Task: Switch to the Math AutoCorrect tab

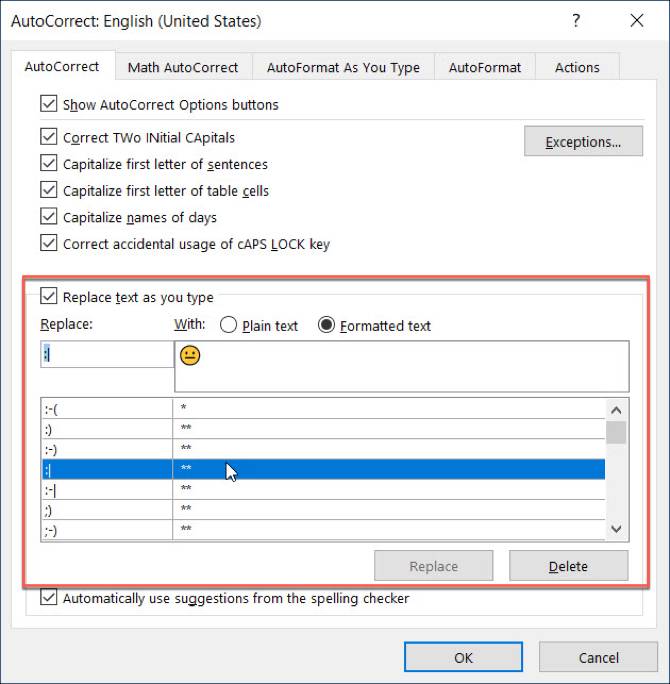Action: pos(183,67)
